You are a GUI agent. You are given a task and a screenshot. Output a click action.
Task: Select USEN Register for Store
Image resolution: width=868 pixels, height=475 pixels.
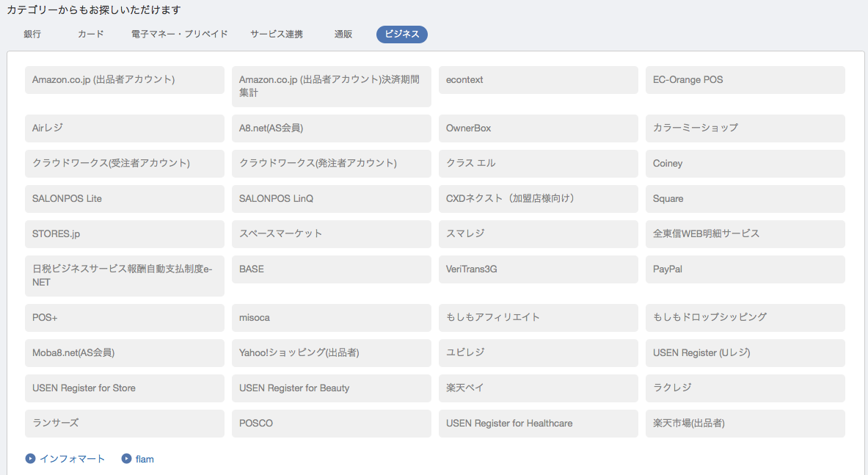pos(125,388)
